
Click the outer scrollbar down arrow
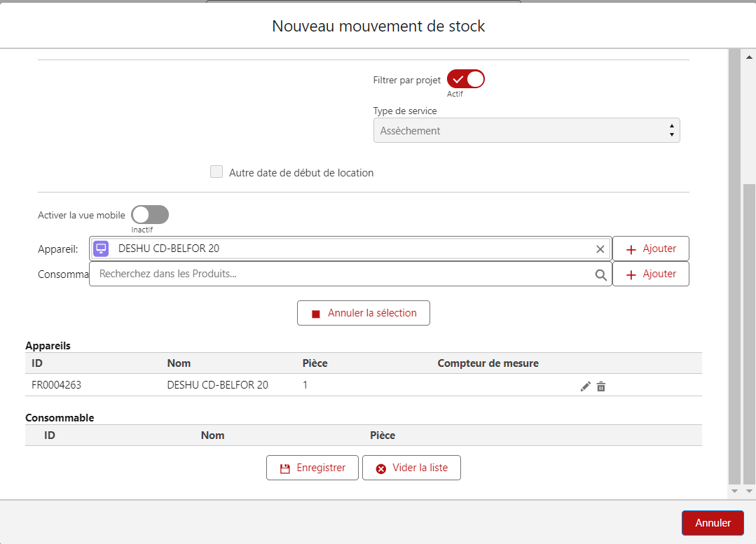point(749,491)
